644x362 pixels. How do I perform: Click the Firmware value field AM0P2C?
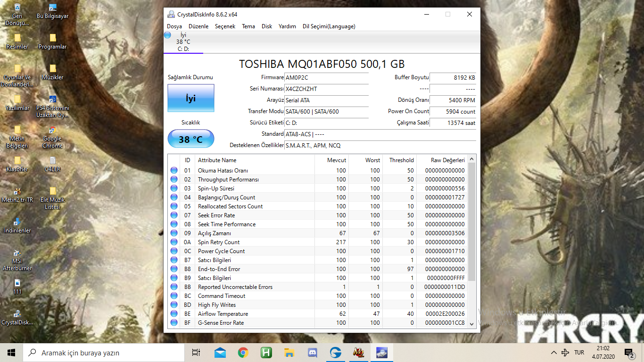click(x=327, y=77)
